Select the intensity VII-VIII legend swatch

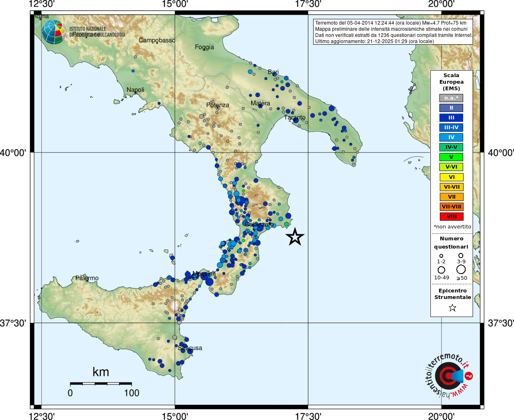pos(451,207)
